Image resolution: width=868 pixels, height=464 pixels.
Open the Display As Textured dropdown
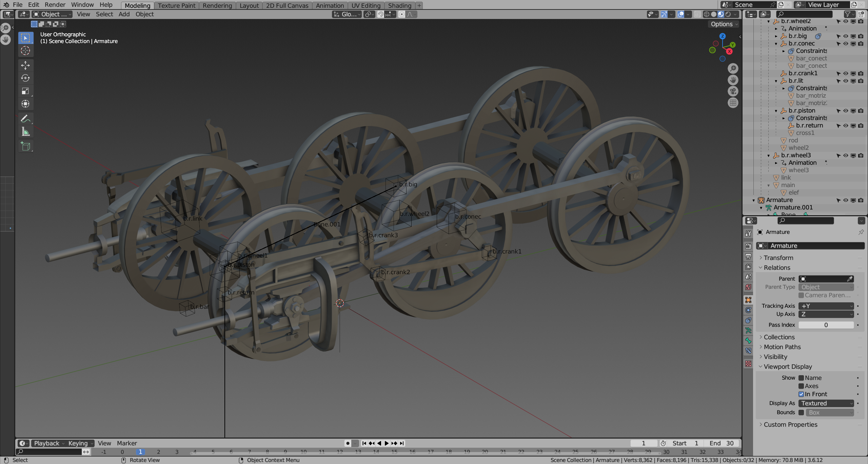click(x=826, y=403)
